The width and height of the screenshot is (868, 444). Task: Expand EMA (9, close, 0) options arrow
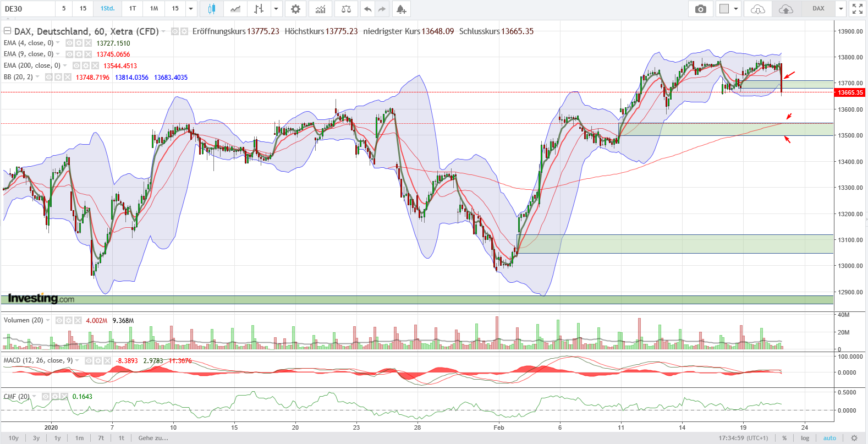pyautogui.click(x=58, y=54)
